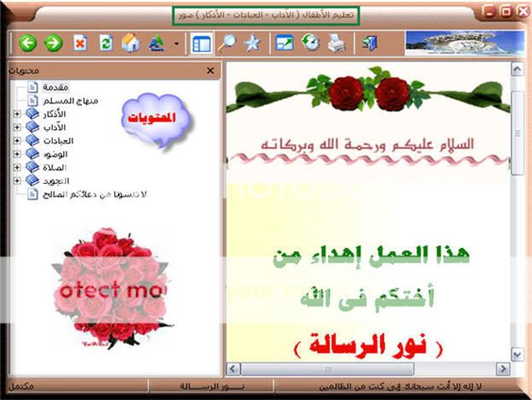The width and height of the screenshot is (532, 400).
Task: Click the vertical scrollbar down arrow
Action: [517, 353]
